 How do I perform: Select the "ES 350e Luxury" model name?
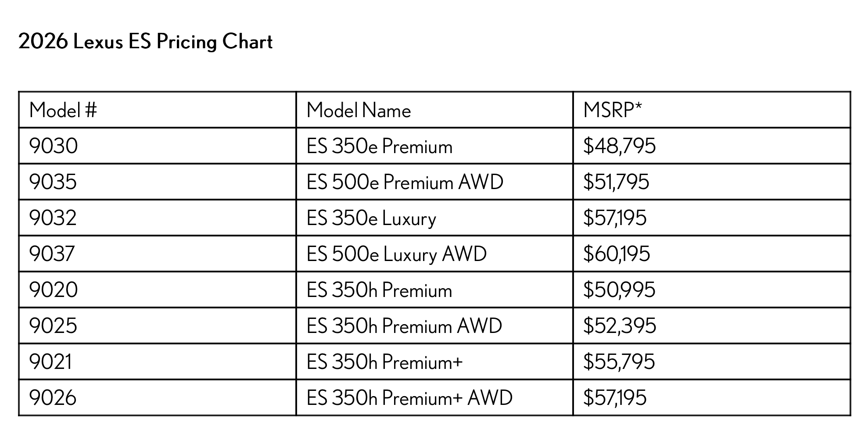point(371,218)
